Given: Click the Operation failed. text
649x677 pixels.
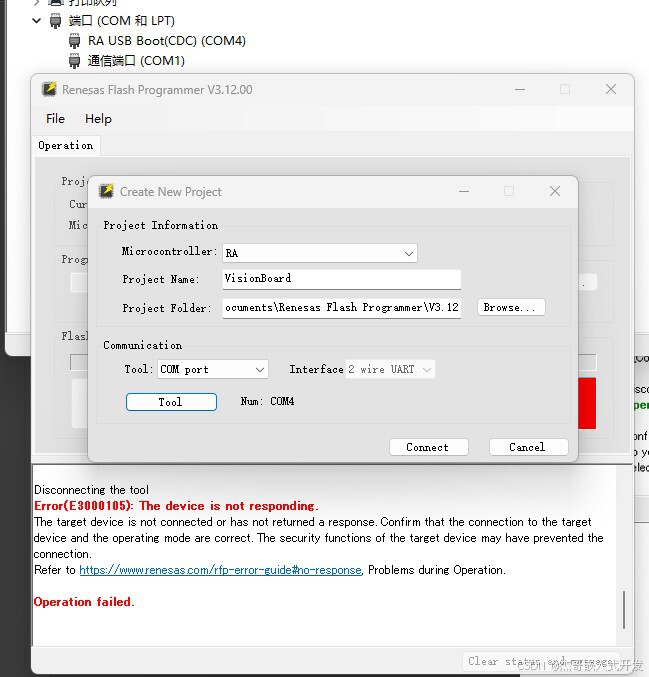Looking at the screenshot, I should pyautogui.click(x=84, y=601).
